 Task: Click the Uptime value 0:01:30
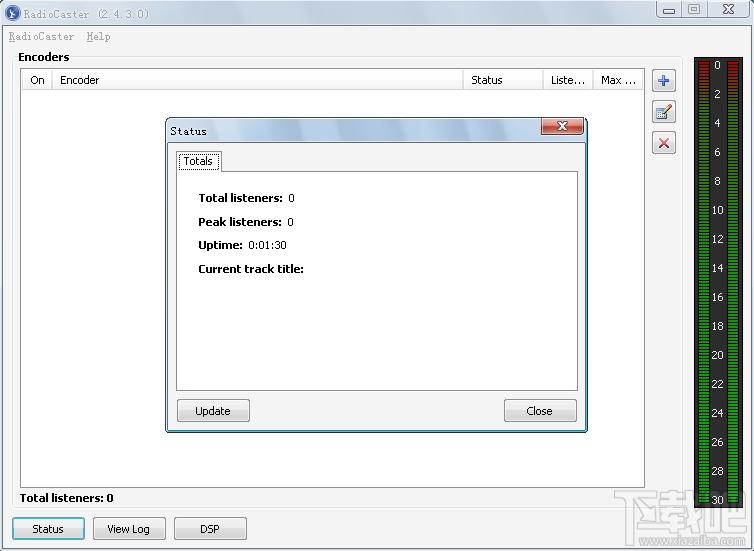[267, 245]
